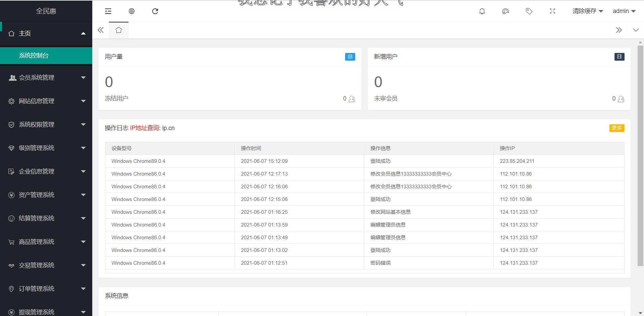This screenshot has width=644, height=316.
Task: Open notifications bell icon
Action: point(482,11)
